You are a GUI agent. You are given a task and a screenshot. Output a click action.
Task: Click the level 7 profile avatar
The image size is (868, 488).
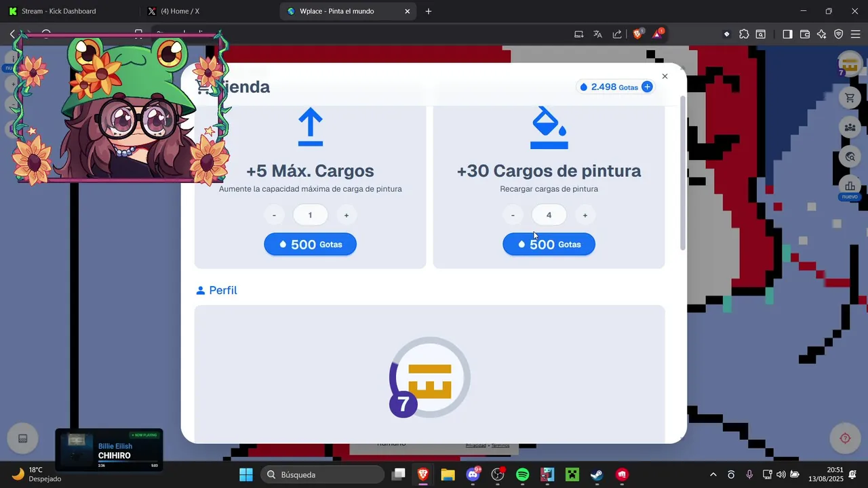(429, 378)
